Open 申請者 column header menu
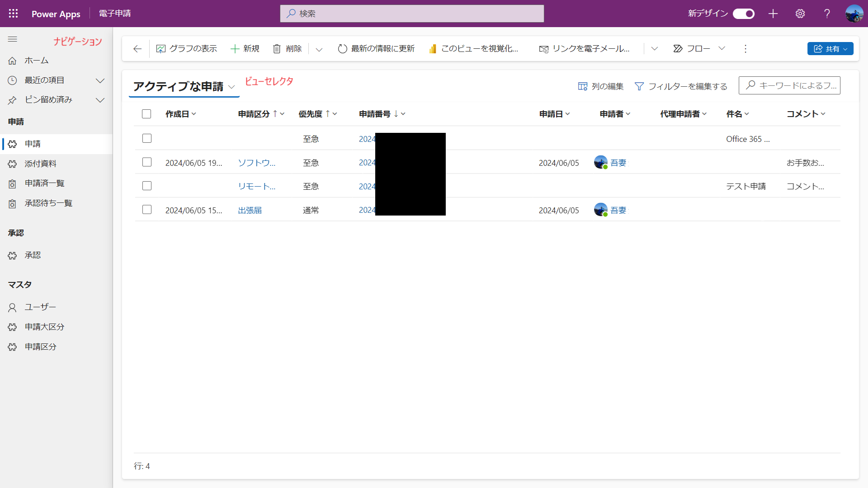The width and height of the screenshot is (868, 488). coord(615,114)
